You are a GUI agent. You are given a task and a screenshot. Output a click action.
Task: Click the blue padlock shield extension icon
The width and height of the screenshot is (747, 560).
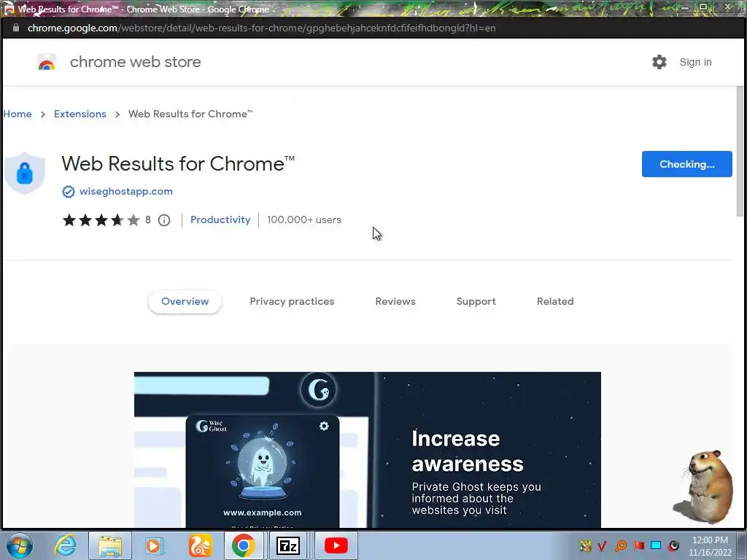click(x=25, y=172)
